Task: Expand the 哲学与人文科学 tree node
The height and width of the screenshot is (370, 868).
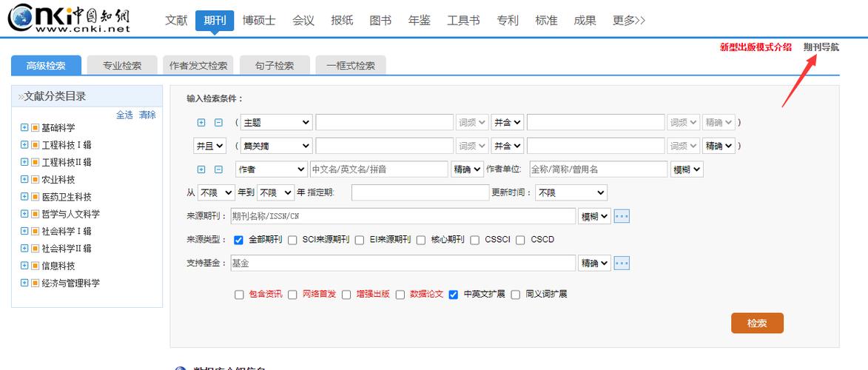Action: coord(24,213)
